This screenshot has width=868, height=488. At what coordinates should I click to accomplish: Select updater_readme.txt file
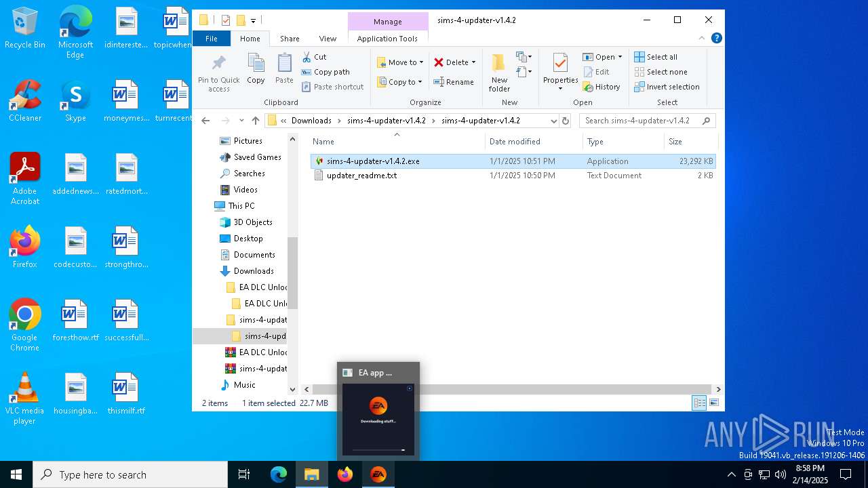point(513,176)
